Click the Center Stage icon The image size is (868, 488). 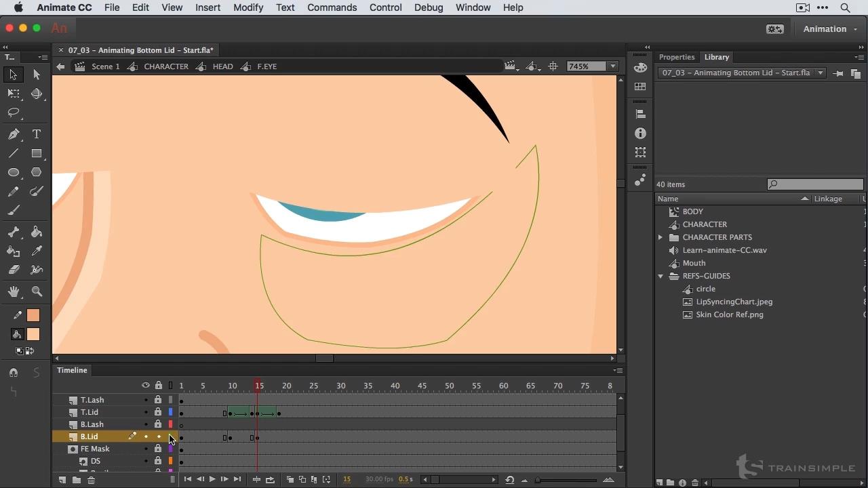click(x=553, y=66)
